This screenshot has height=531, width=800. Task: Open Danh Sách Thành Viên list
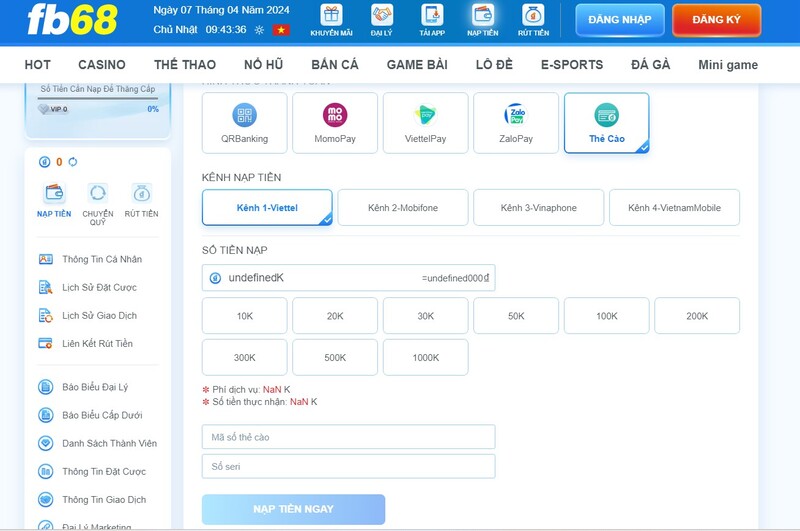97,443
